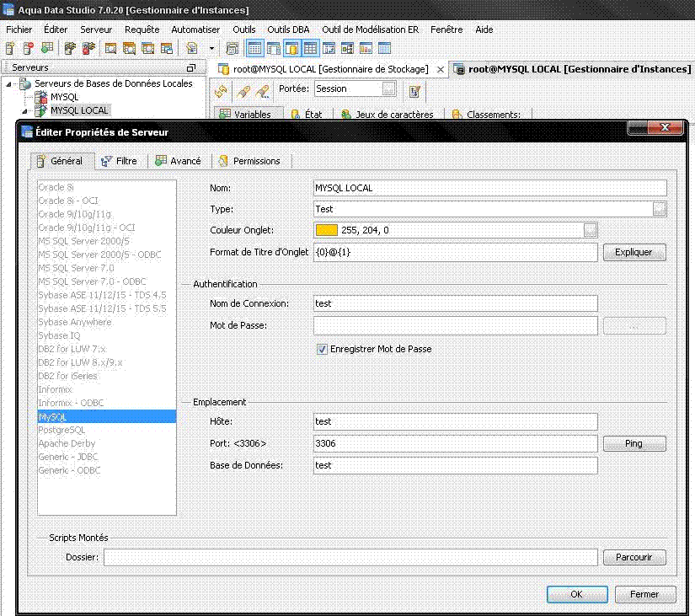Click the script document toolbar icon

[191, 48]
